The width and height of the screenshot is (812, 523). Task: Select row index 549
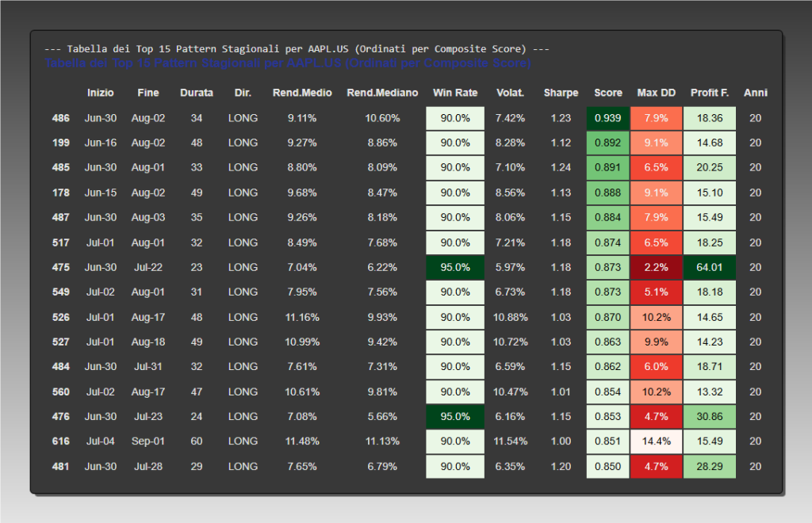coord(60,292)
